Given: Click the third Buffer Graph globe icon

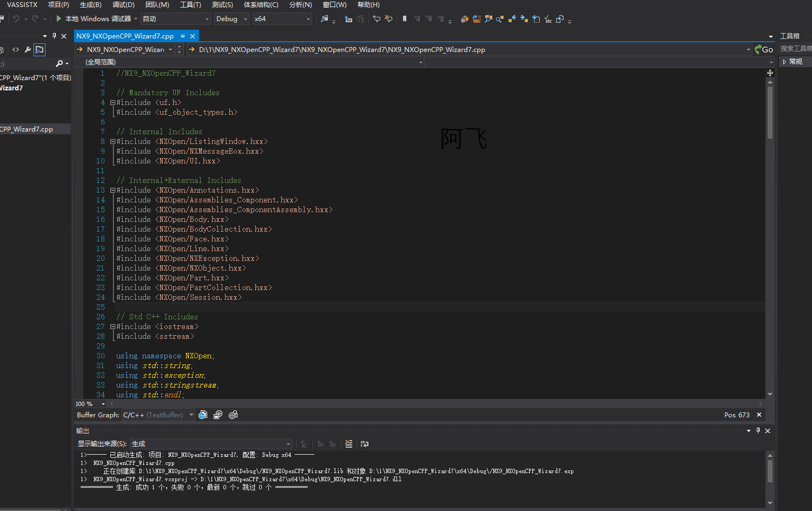Looking at the screenshot, I should (x=233, y=415).
